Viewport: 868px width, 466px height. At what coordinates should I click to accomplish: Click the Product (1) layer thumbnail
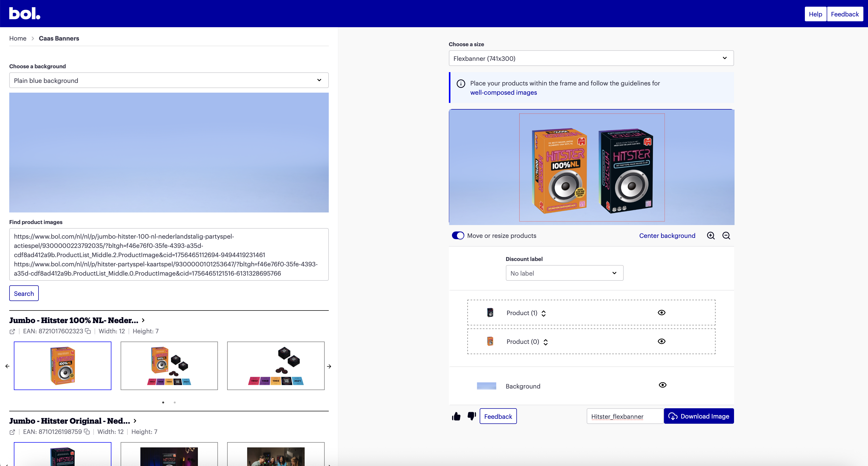490,312
